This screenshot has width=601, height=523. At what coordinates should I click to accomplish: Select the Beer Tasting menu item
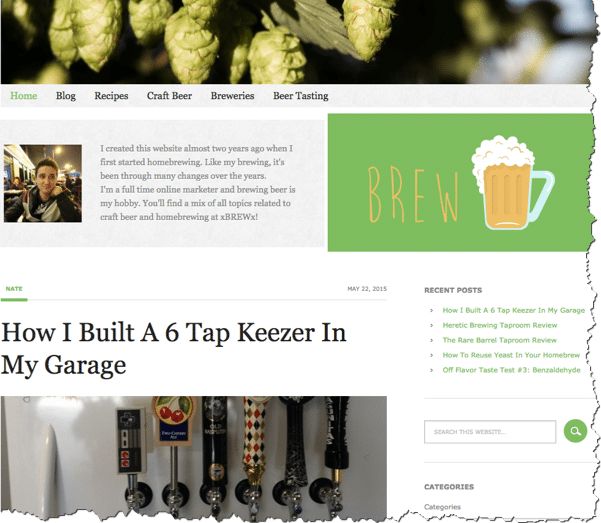pos(300,96)
